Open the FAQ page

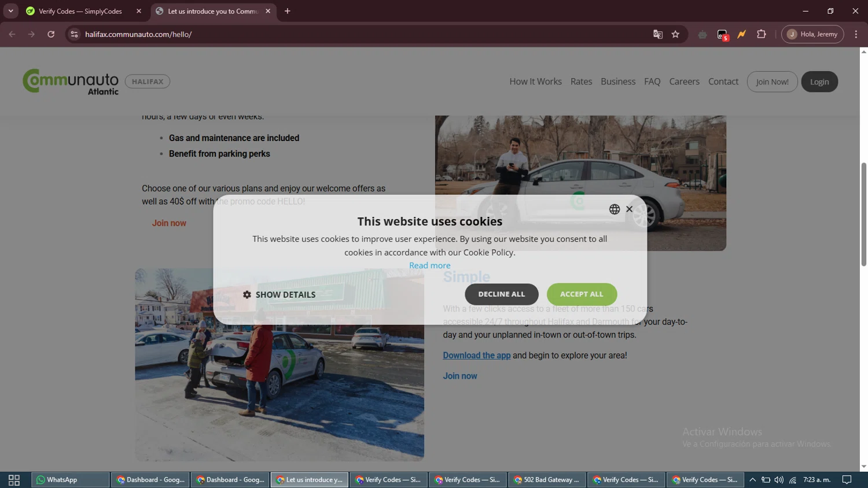tap(652, 82)
